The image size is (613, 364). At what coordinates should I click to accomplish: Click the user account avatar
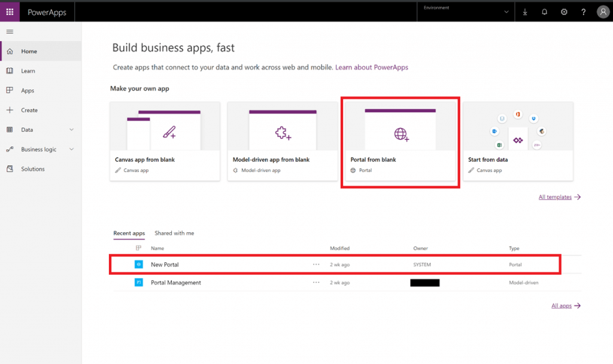click(603, 11)
